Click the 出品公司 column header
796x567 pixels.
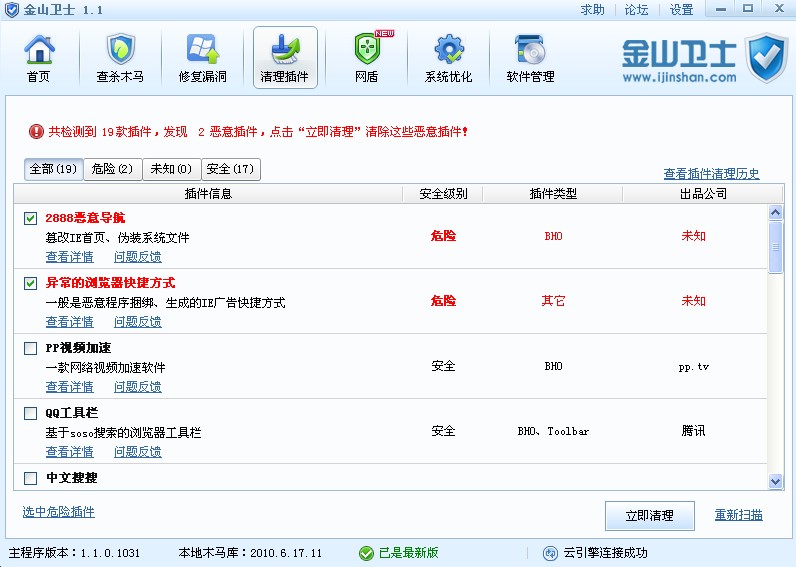703,193
